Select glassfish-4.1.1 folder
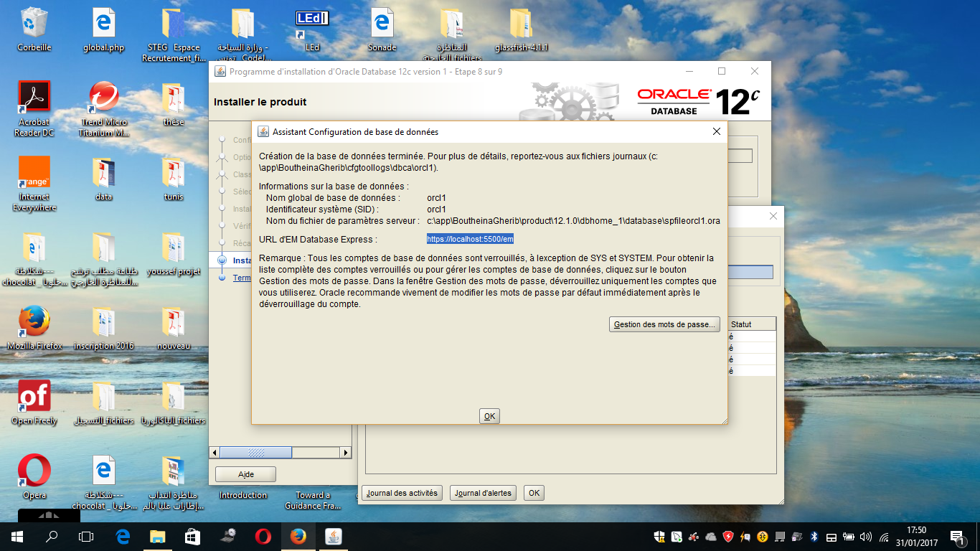980x551 pixels. pyautogui.click(x=522, y=30)
